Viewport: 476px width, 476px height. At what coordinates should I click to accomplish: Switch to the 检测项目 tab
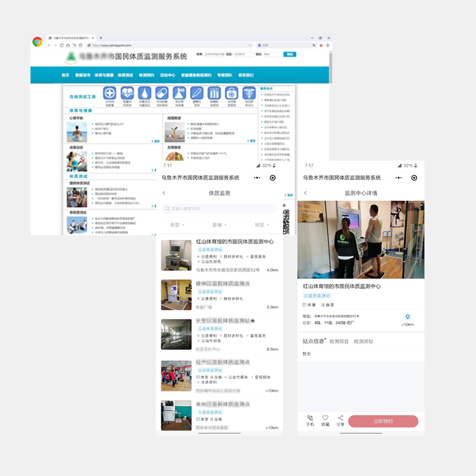pos(338,342)
